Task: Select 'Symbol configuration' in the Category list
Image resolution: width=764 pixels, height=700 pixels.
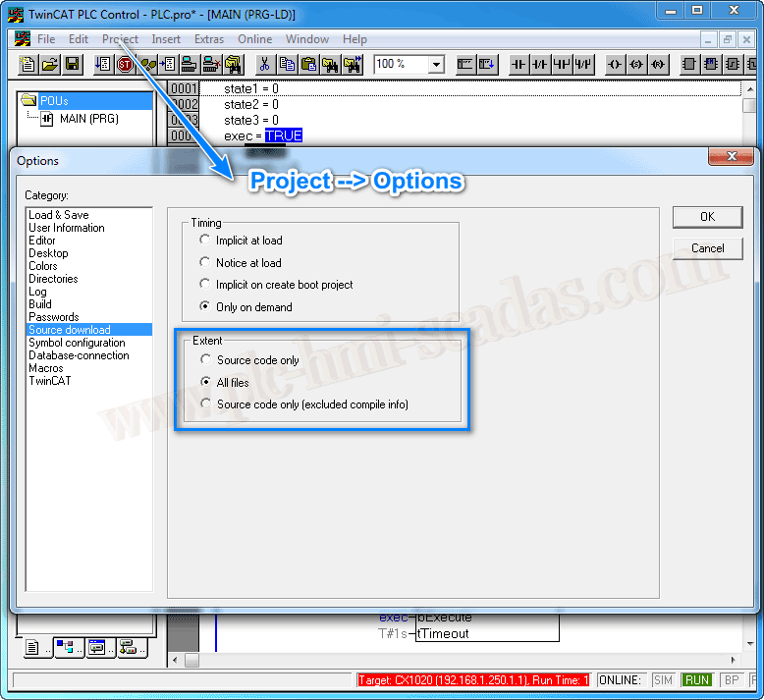Action: pos(77,343)
